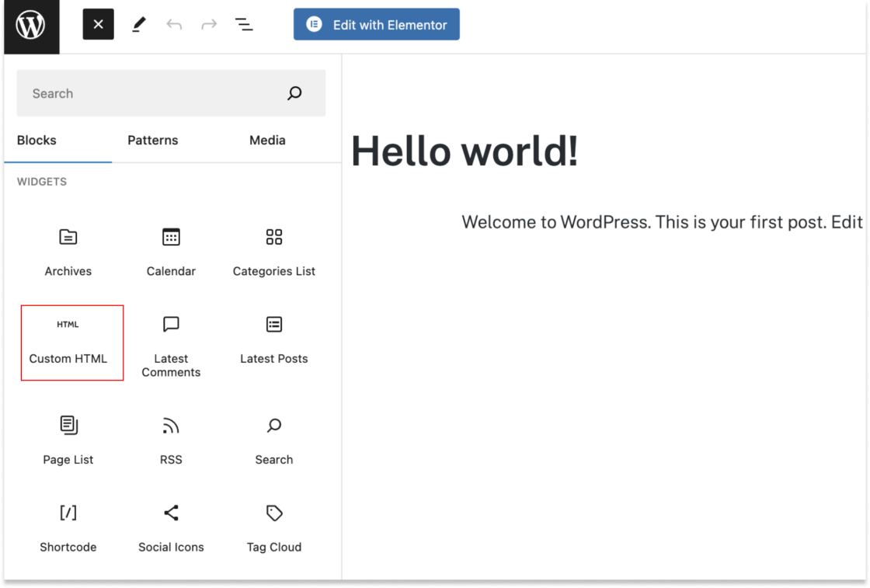The height and width of the screenshot is (588, 870).
Task: Insert the Archives block
Action: coord(68,249)
